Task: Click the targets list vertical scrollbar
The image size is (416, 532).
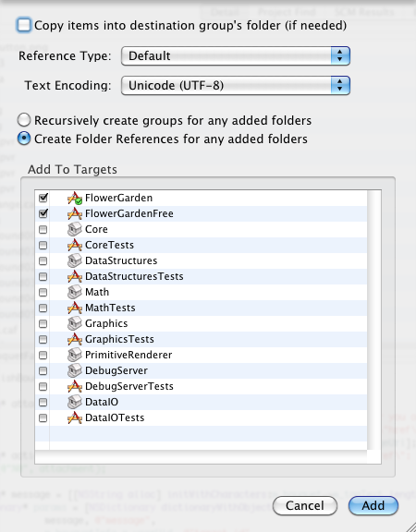Action: click(373, 320)
